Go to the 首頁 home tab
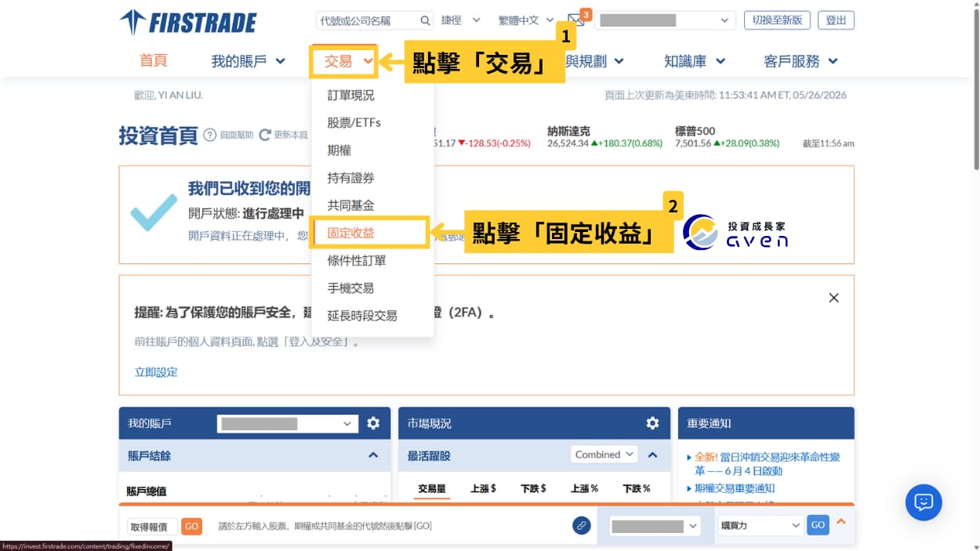 coord(154,60)
